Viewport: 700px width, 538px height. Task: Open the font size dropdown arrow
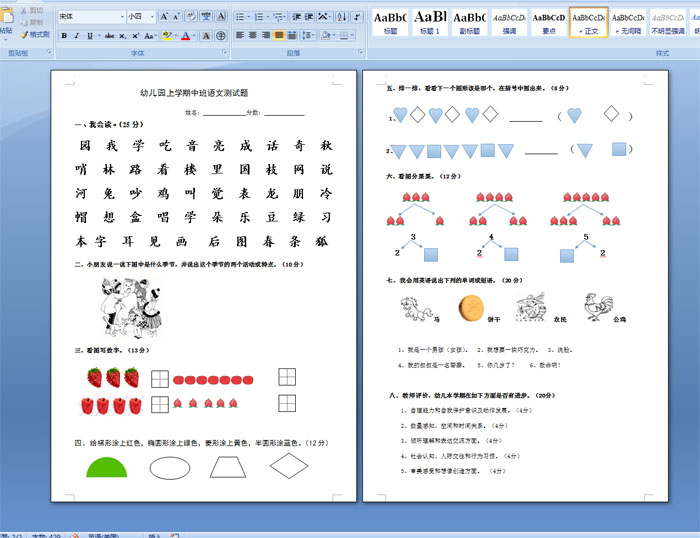click(152, 17)
